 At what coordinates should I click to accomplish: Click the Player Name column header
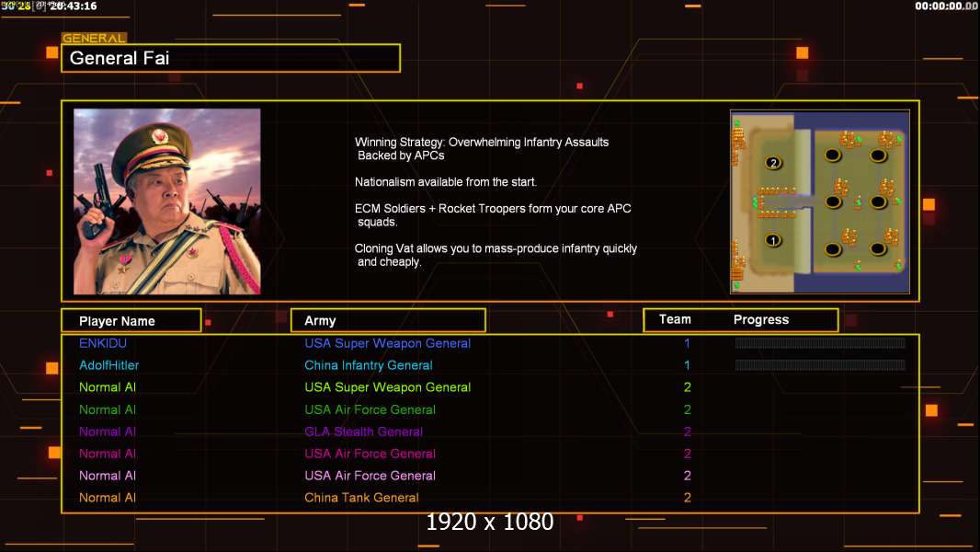tap(131, 321)
